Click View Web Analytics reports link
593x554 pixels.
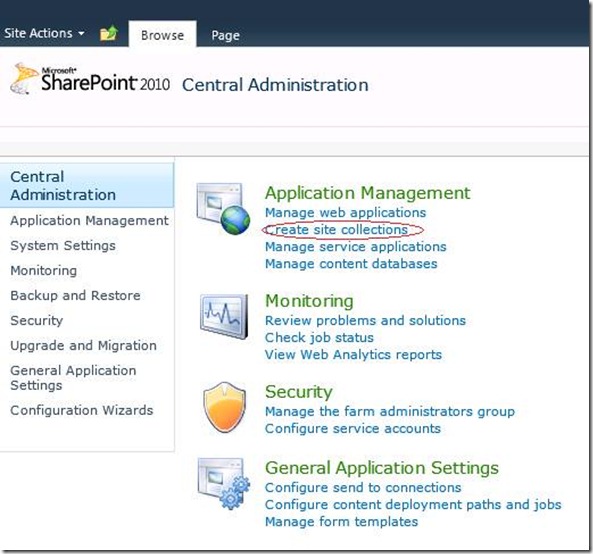(353, 355)
